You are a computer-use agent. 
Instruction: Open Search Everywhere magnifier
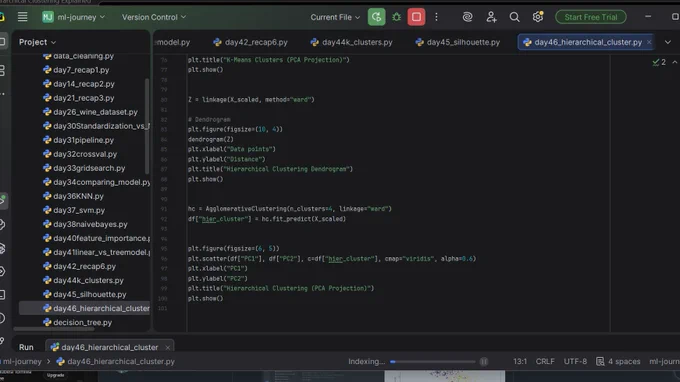pyautogui.click(x=514, y=17)
